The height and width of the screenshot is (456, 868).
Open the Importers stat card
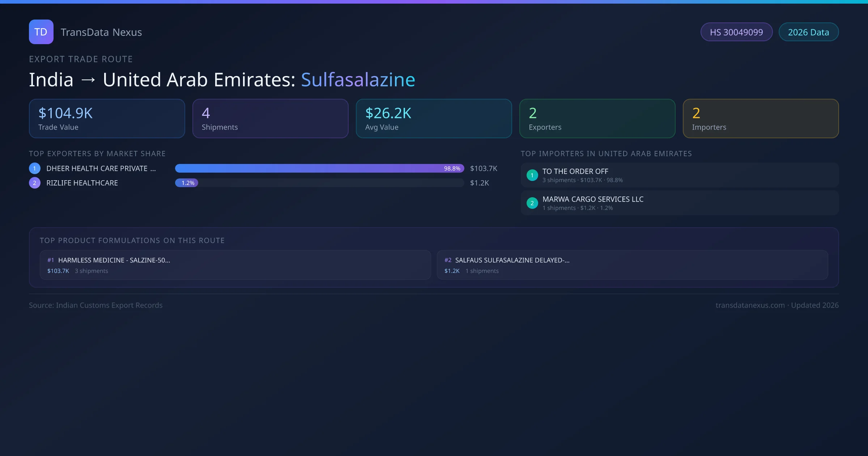tap(761, 119)
